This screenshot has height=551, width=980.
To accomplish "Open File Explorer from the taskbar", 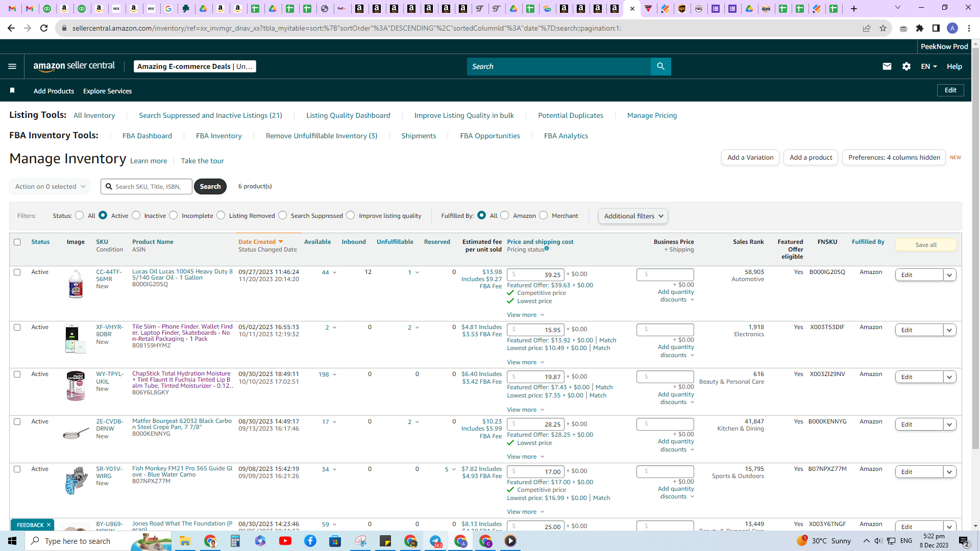I will [x=185, y=541].
